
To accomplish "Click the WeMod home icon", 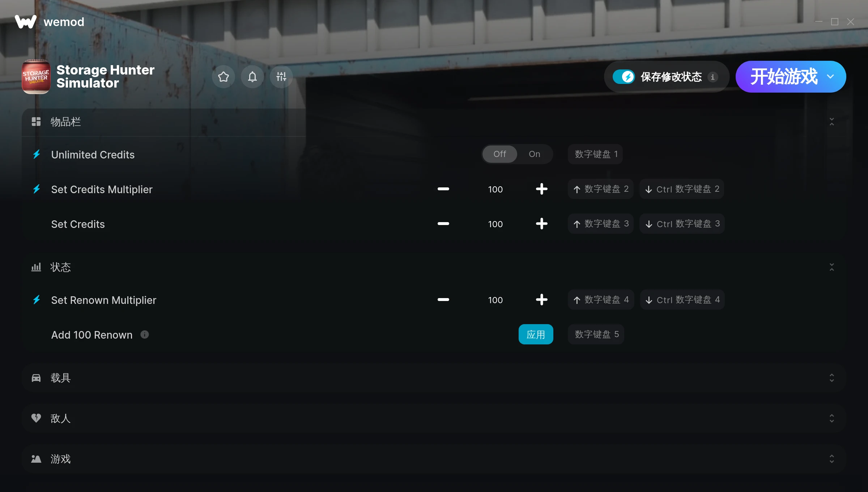I will (x=27, y=21).
